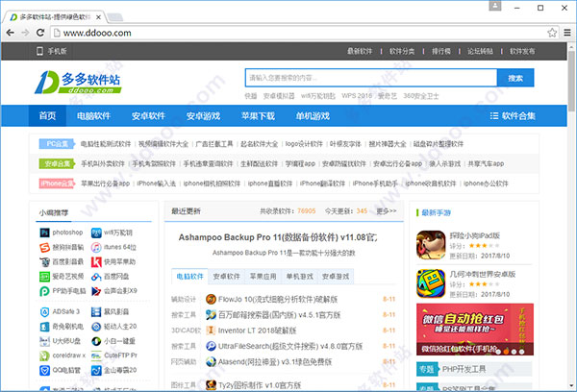Click the 会声会影X9 icon
This screenshot has height=392, width=577.
(x=96, y=291)
